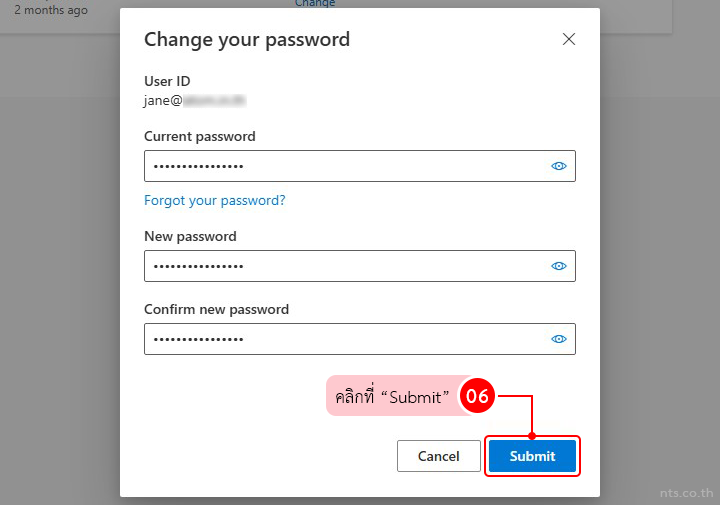
Task: Click the 2 months ago text
Action: coord(51,10)
